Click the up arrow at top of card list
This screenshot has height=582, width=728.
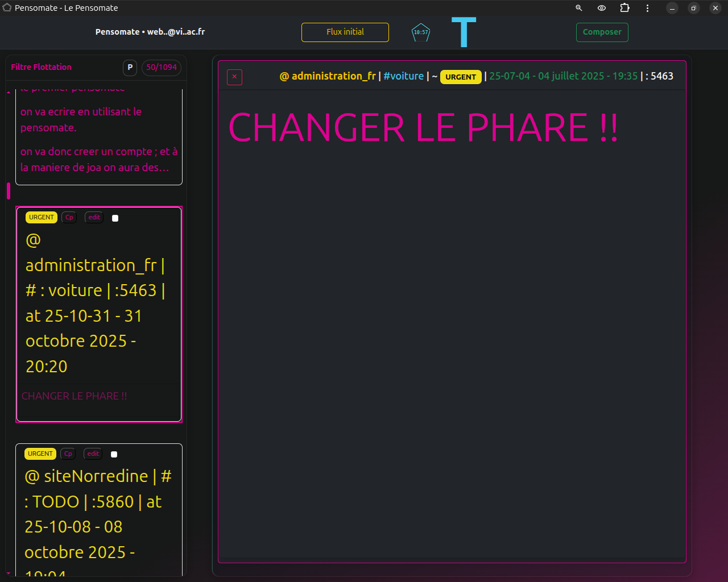click(x=8, y=91)
